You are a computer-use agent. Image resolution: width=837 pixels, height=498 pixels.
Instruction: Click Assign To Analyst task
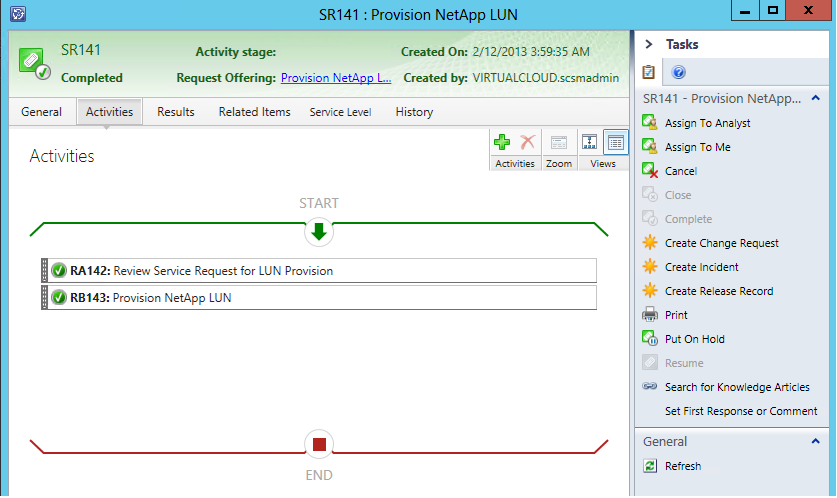pyautogui.click(x=708, y=123)
